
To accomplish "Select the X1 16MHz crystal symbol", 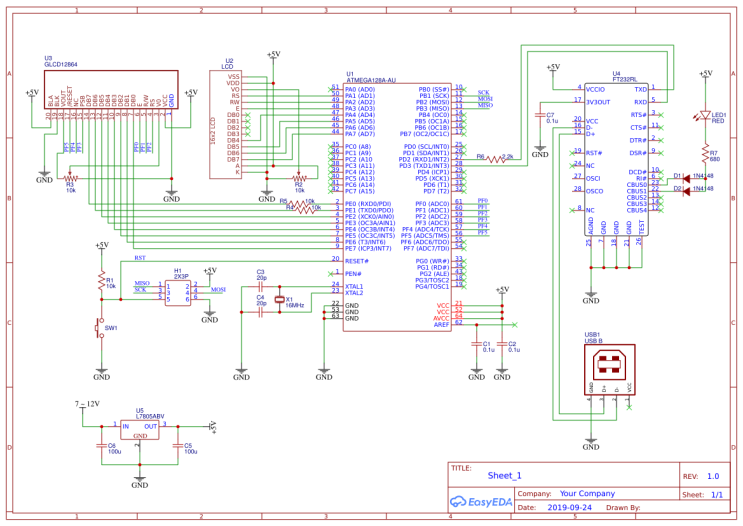I will 280,299.
